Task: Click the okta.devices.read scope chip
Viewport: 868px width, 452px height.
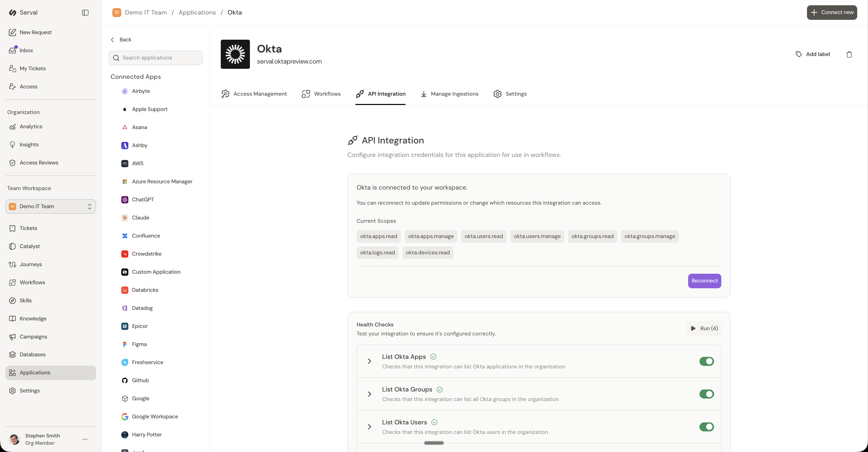Action: (x=428, y=253)
